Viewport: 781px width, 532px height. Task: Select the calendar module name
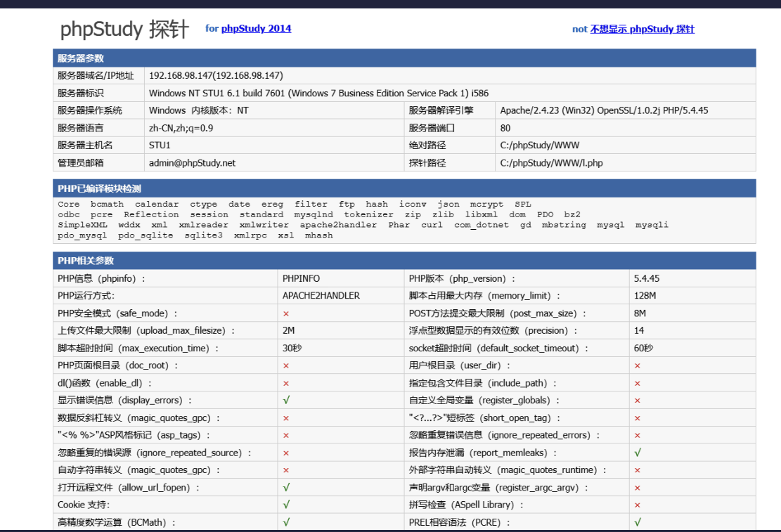[156, 204]
